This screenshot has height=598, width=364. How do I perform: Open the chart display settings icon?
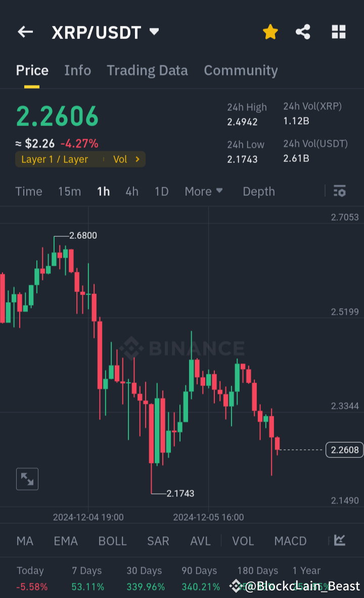point(339,191)
